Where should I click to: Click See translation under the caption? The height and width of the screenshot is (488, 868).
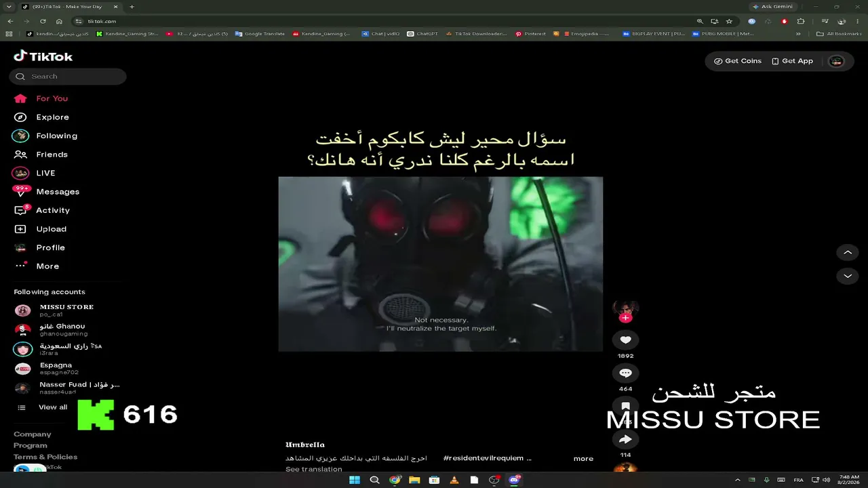[314, 469]
